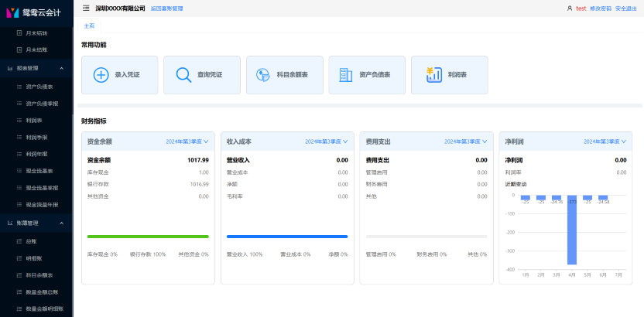
Task: Open the 资金余额 quarter dropdown
Action: point(187,141)
